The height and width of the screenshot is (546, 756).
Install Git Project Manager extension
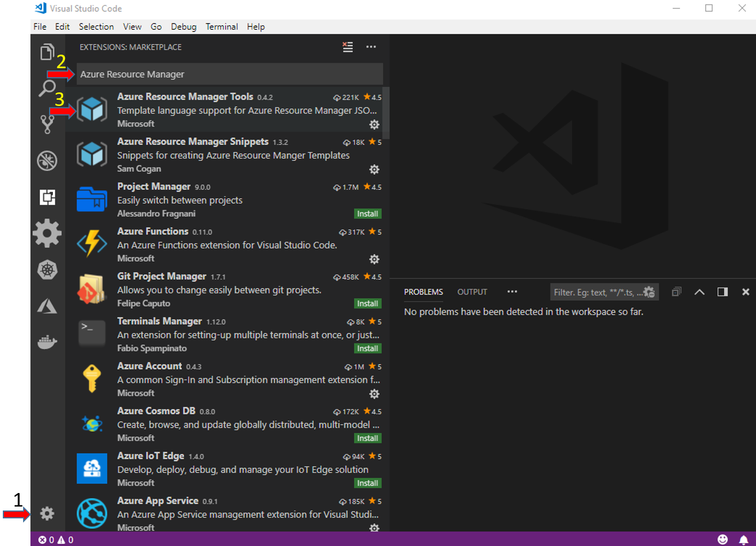(x=368, y=304)
